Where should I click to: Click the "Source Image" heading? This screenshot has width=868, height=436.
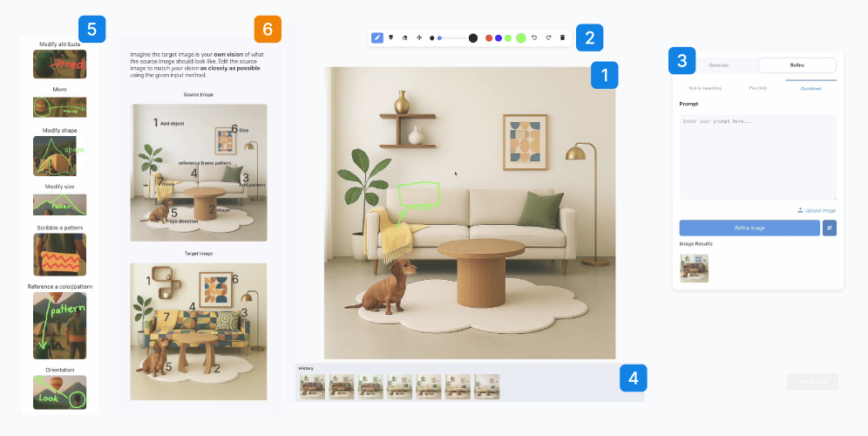pos(198,95)
